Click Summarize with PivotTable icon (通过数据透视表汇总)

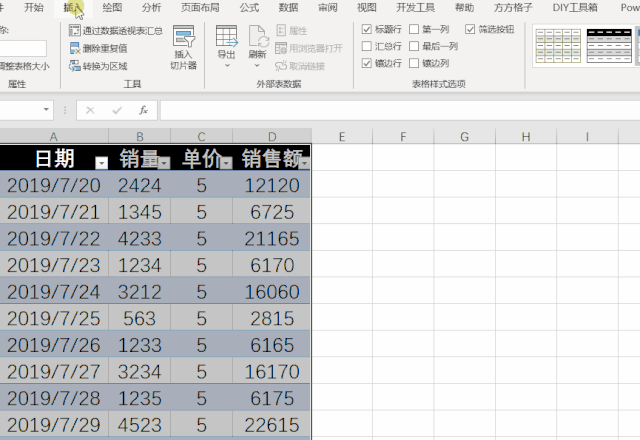75,30
